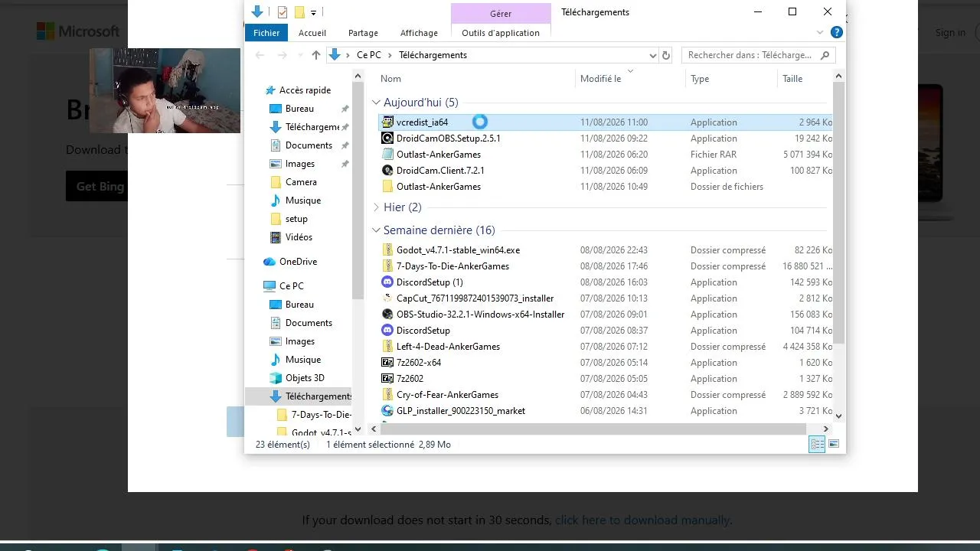Switch to large icons view in status bar

pyautogui.click(x=834, y=444)
